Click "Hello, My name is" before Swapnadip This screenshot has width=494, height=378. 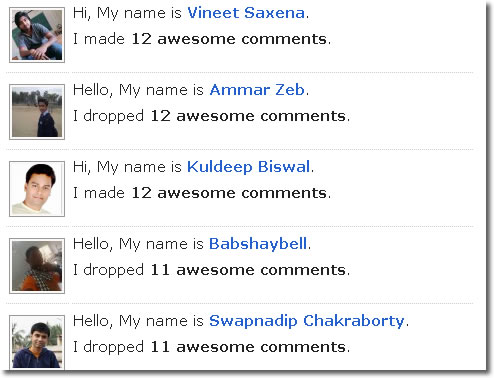[138, 322]
